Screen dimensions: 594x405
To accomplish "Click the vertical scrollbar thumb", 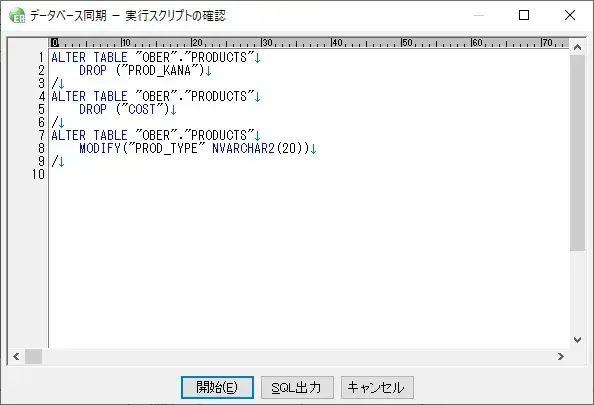I will click(577, 153).
